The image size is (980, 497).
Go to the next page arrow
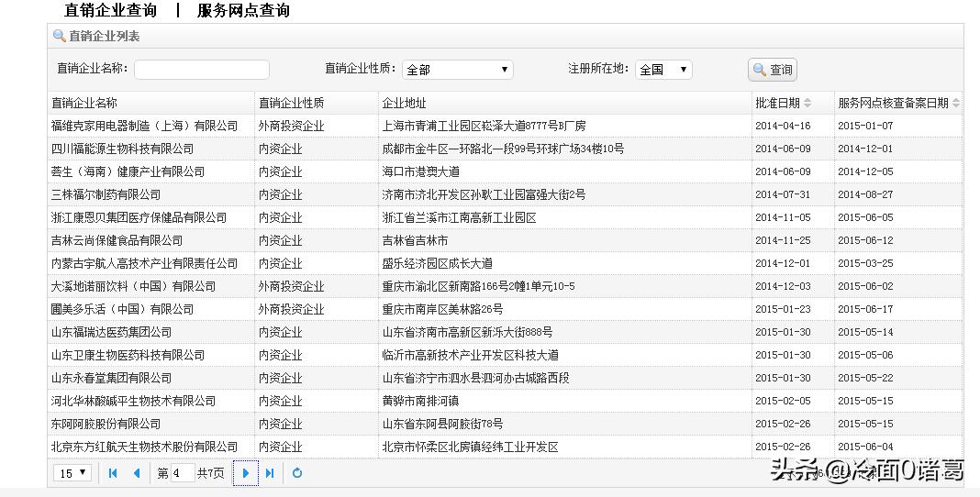coord(246,473)
